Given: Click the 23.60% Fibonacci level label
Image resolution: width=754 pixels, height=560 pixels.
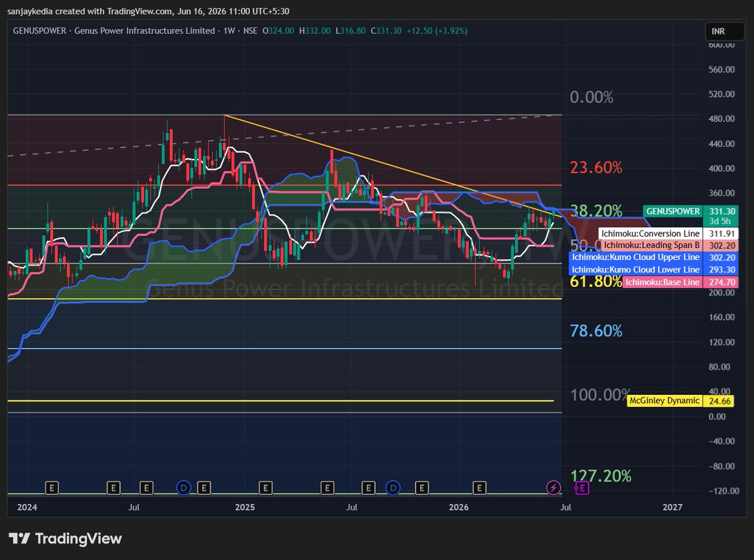Looking at the screenshot, I should 596,168.
